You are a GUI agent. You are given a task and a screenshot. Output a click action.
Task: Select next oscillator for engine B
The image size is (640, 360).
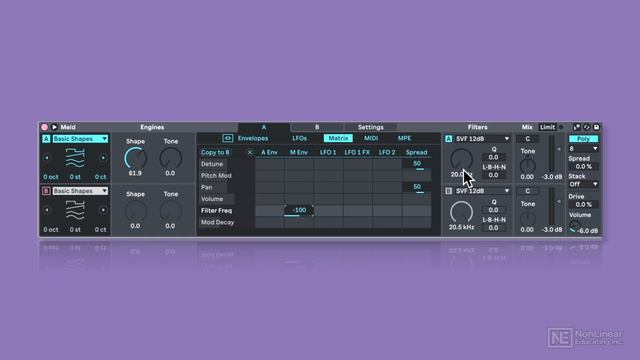103,210
